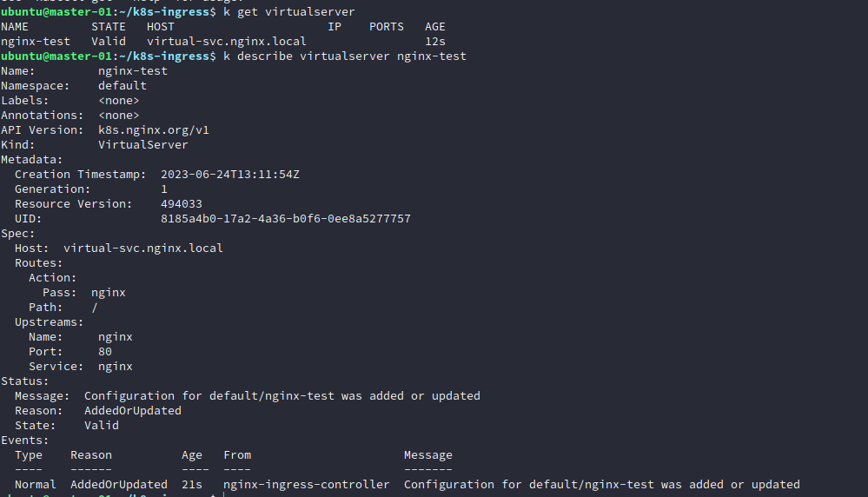This screenshot has width=868, height=497.
Task: Click the event age value 21s
Action: (x=192, y=485)
